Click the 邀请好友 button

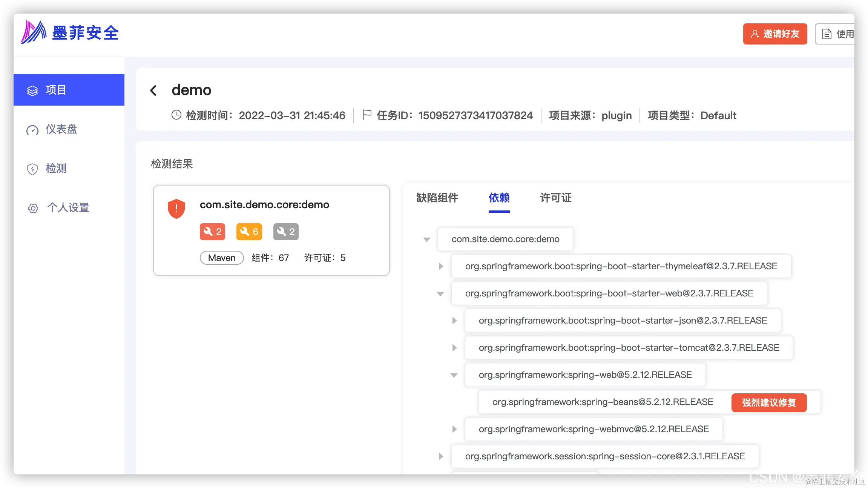[775, 34]
